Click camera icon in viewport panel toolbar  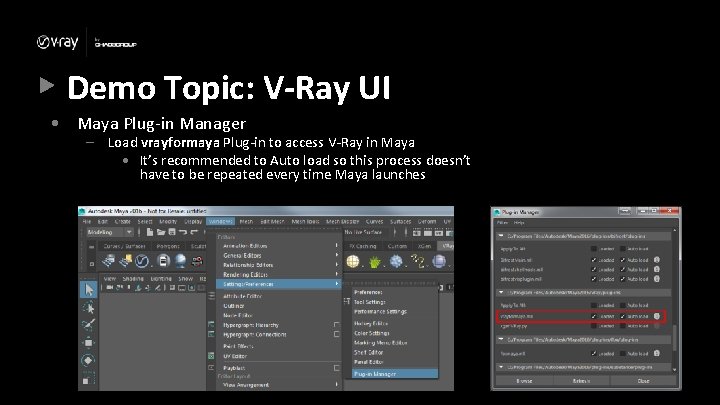coord(110,287)
